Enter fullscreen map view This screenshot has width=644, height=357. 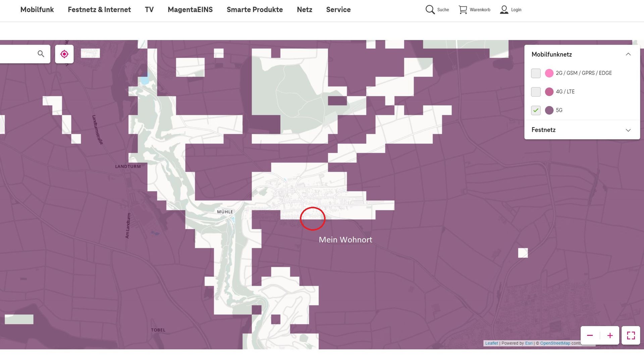point(631,335)
